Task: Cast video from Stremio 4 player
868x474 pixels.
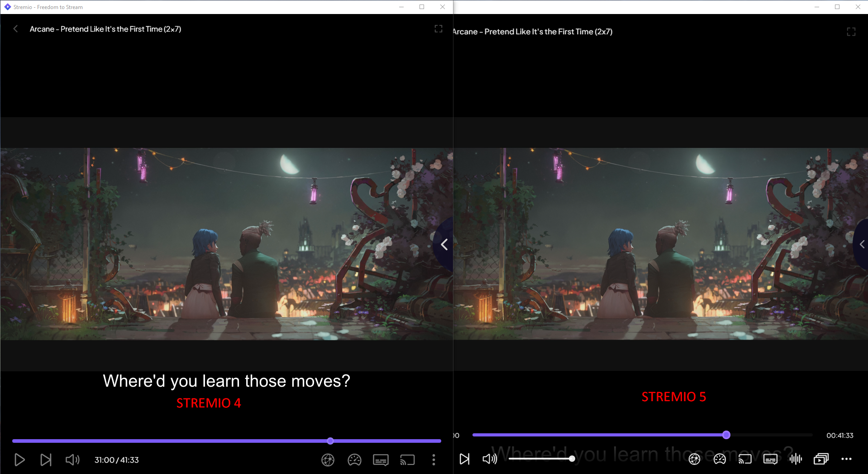Action: tap(407, 460)
